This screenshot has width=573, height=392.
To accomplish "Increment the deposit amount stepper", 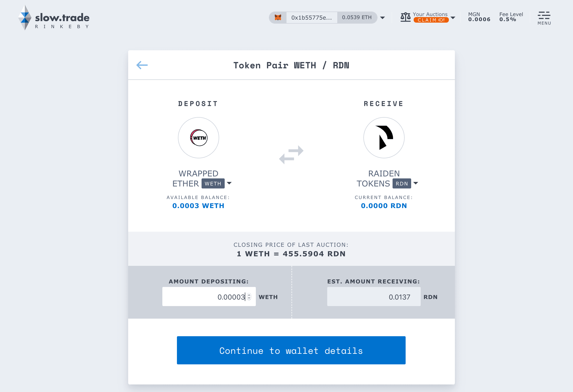I will point(249,295).
